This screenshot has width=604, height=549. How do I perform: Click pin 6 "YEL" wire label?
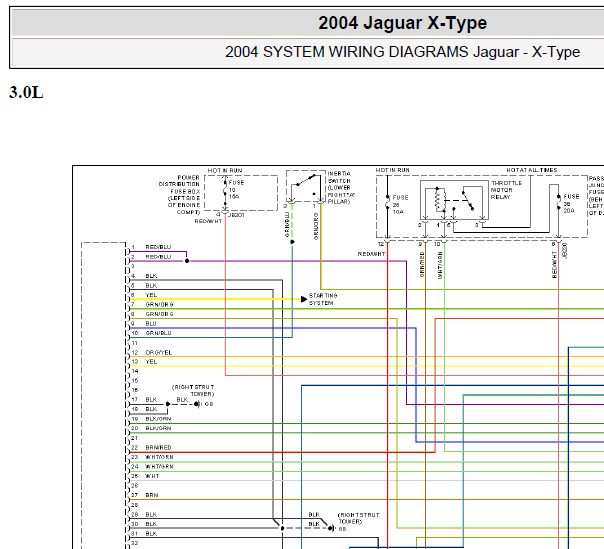[x=151, y=295]
